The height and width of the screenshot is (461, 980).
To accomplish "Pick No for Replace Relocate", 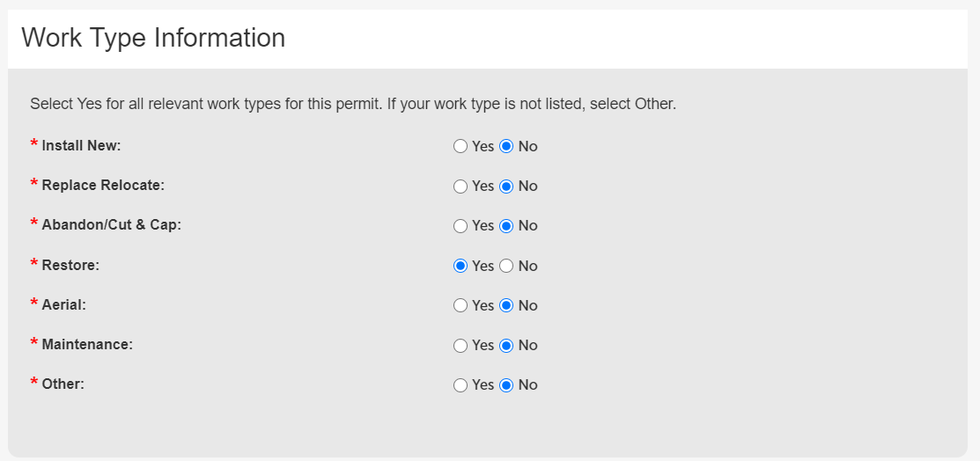I will pos(506,187).
